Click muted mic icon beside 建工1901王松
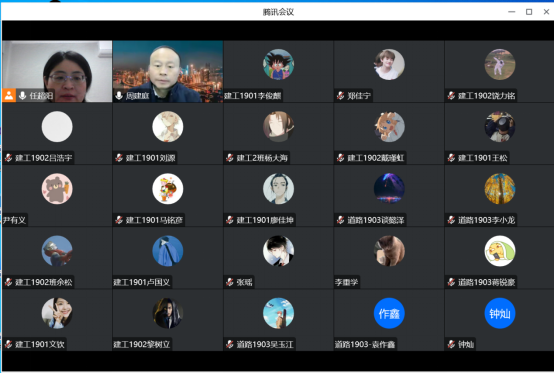This screenshot has height=373, width=554. click(451, 158)
